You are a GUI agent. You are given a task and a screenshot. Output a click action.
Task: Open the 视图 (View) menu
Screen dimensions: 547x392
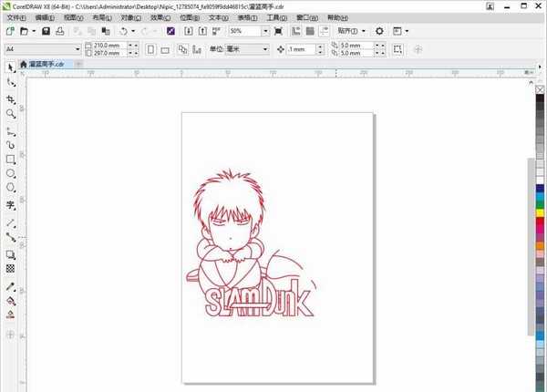tap(74, 17)
